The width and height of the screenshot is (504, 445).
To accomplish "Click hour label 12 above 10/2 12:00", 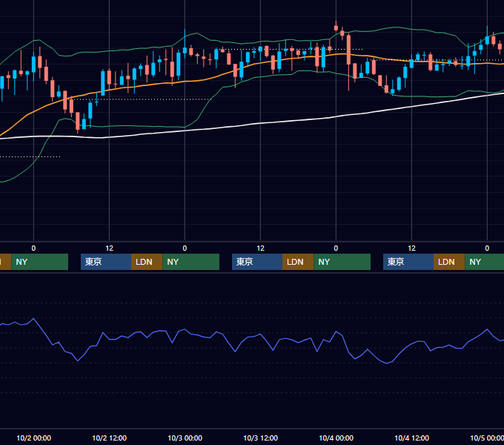I will pos(109,248).
